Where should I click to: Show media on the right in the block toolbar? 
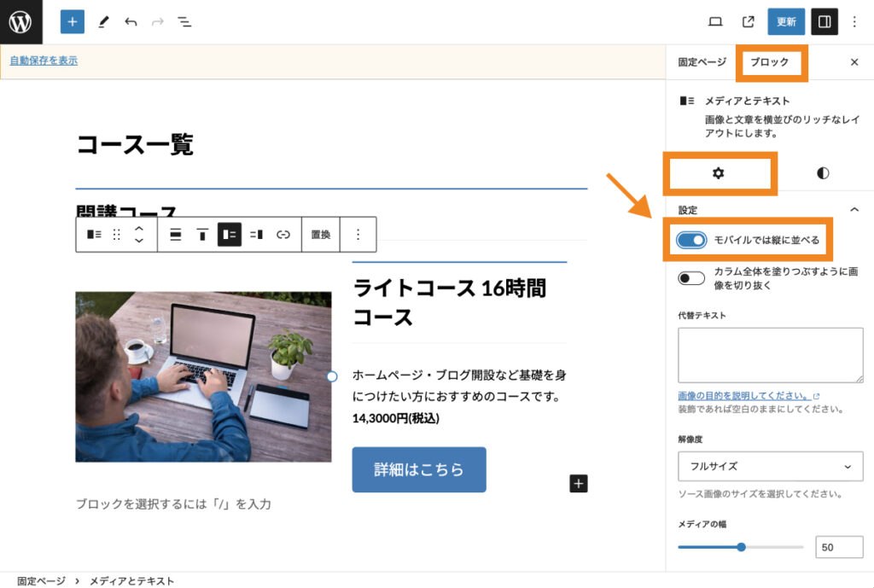(x=256, y=234)
